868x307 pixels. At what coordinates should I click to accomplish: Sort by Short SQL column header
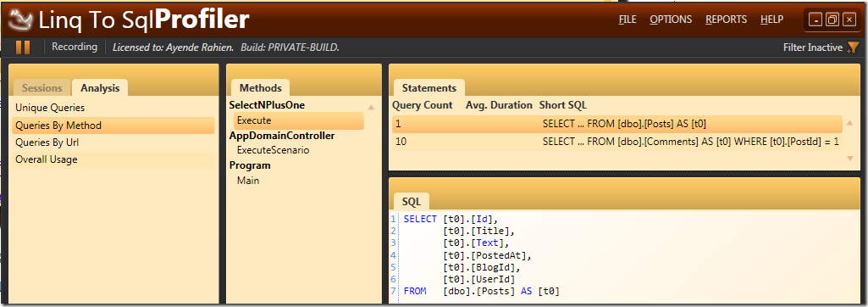(x=563, y=104)
